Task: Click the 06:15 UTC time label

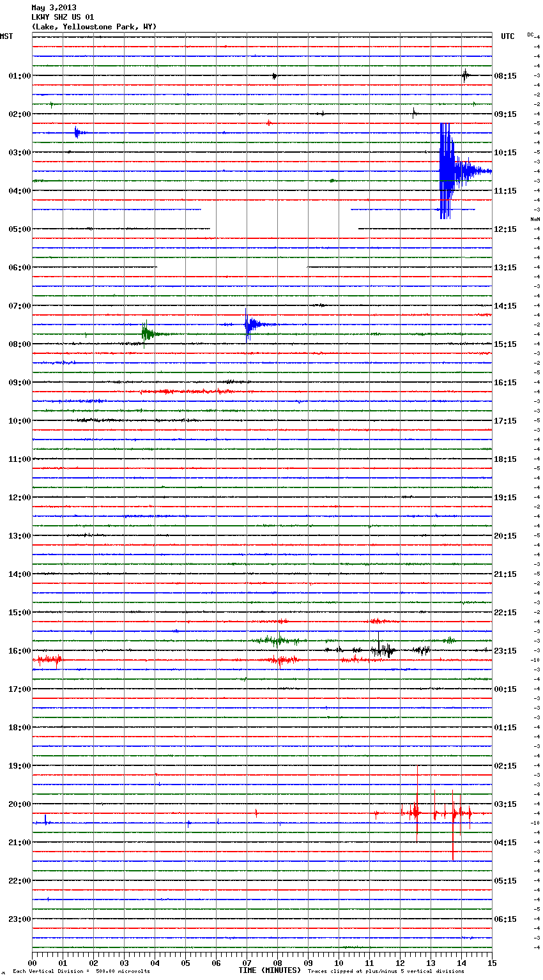Action: pyautogui.click(x=505, y=919)
